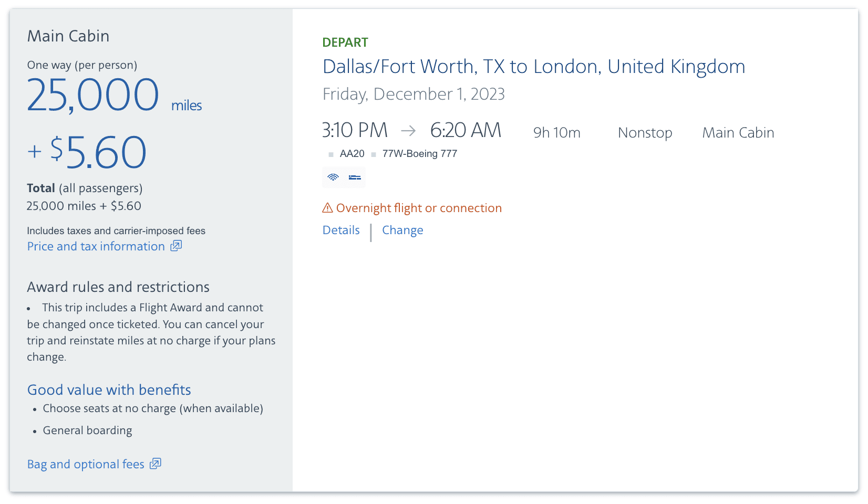Open the flight Details link
The image size is (868, 504).
341,230
